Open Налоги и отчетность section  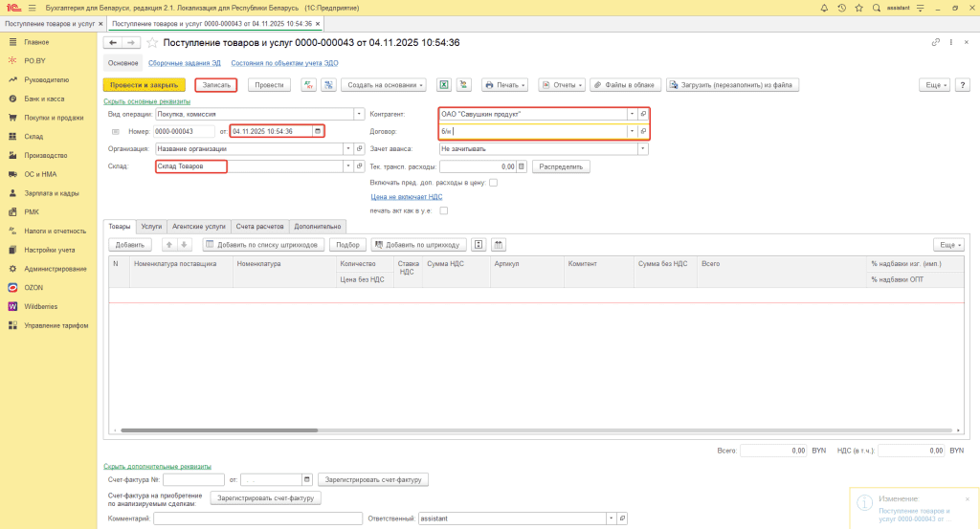[55, 231]
